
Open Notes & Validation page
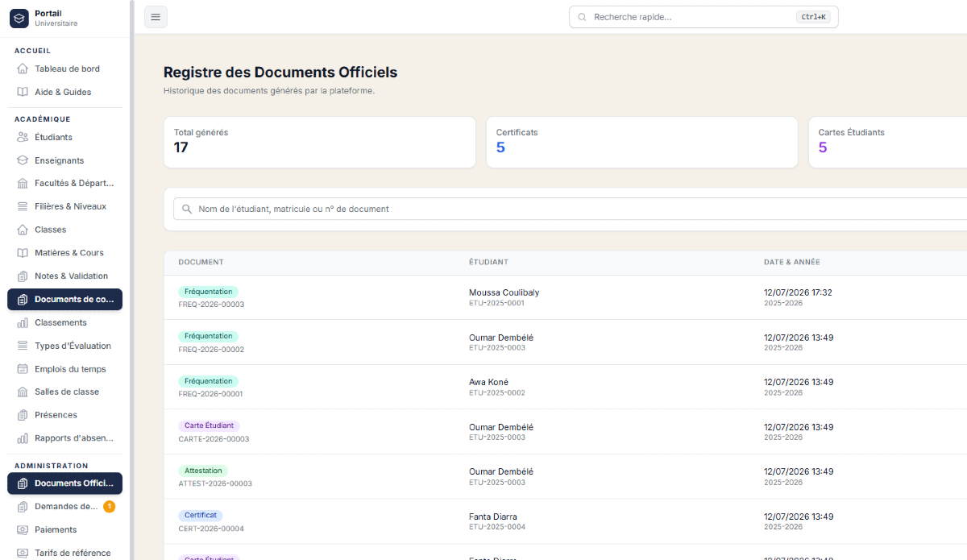tap(64, 276)
